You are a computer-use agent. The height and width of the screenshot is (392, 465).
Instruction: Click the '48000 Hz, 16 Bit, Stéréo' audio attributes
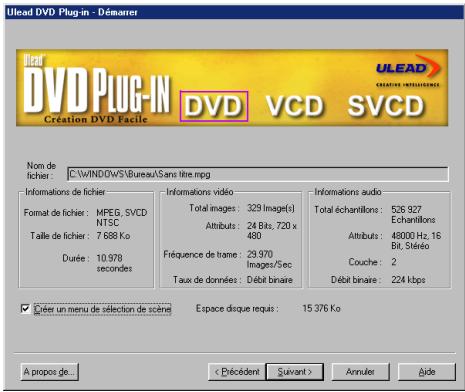[416, 241]
